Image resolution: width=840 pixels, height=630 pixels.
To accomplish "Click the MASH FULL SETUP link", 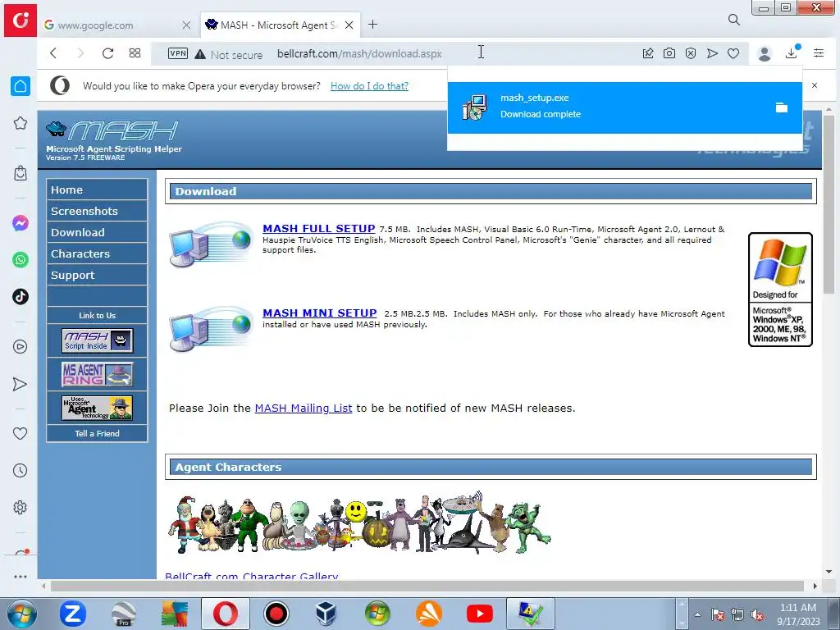I will click(x=319, y=229).
